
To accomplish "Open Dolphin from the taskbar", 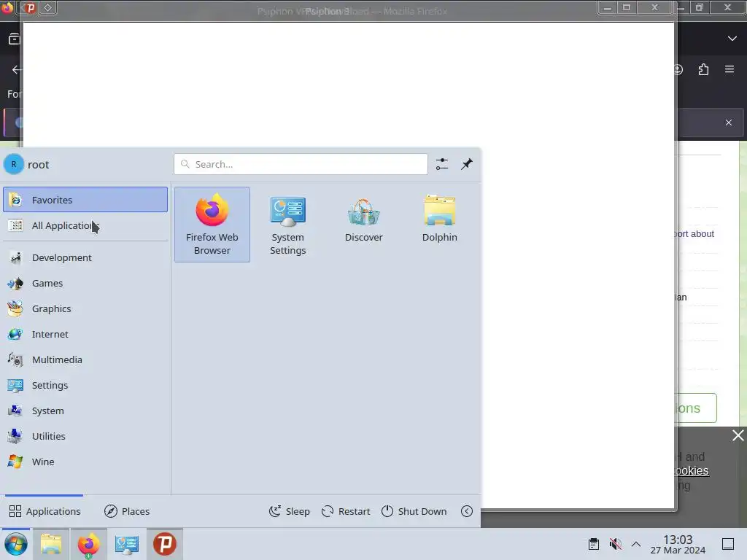I will pos(51,544).
